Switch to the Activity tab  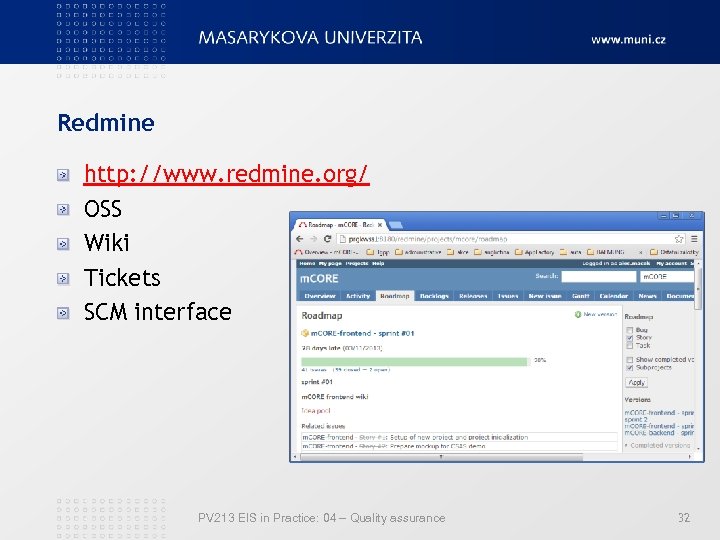358,296
